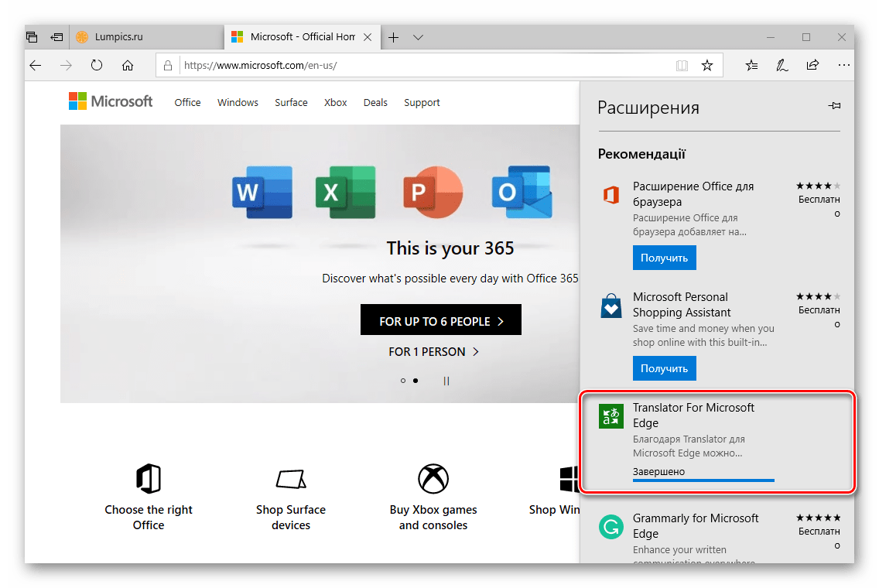Add page to favorites star icon
Image resolution: width=879 pixels, height=588 pixels.
pyautogui.click(x=706, y=66)
